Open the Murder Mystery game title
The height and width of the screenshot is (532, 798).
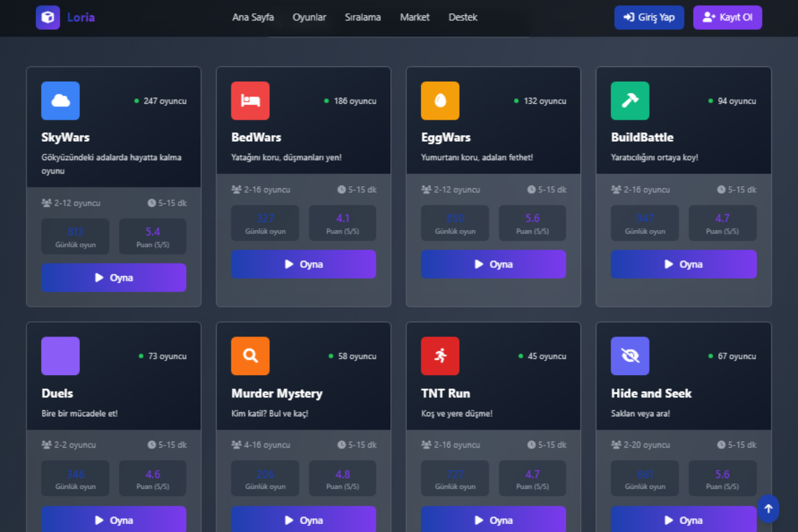277,393
